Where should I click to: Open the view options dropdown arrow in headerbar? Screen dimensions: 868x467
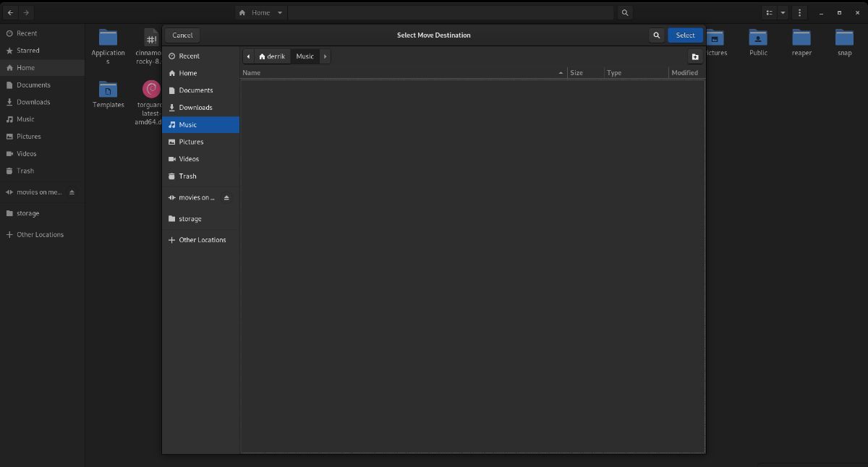click(x=783, y=12)
